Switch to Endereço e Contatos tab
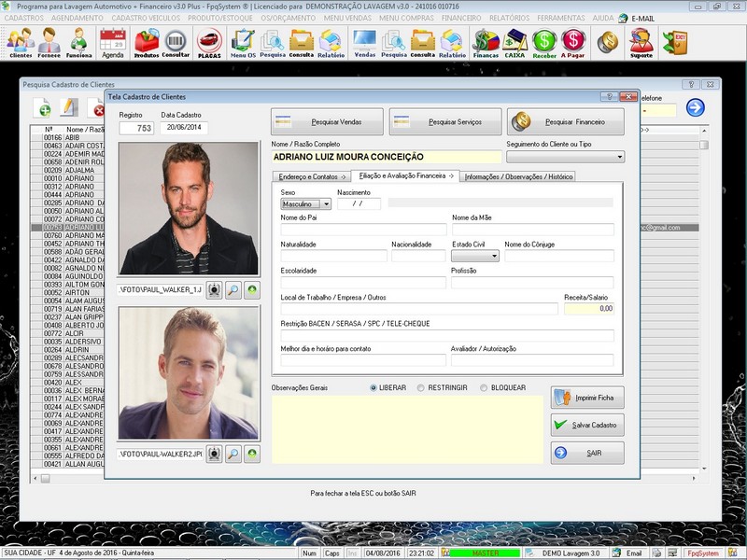Image resolution: width=747 pixels, height=560 pixels. pos(312,176)
